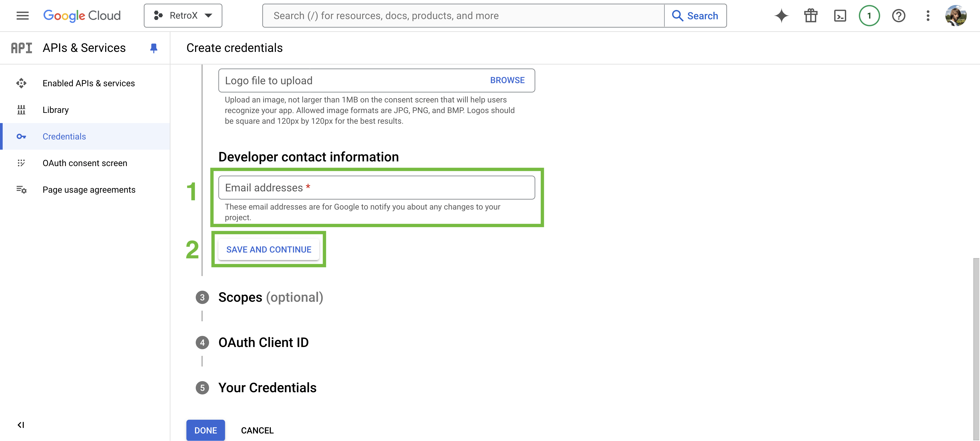Focus the Email addresses input field
980x441 pixels.
[x=377, y=187]
